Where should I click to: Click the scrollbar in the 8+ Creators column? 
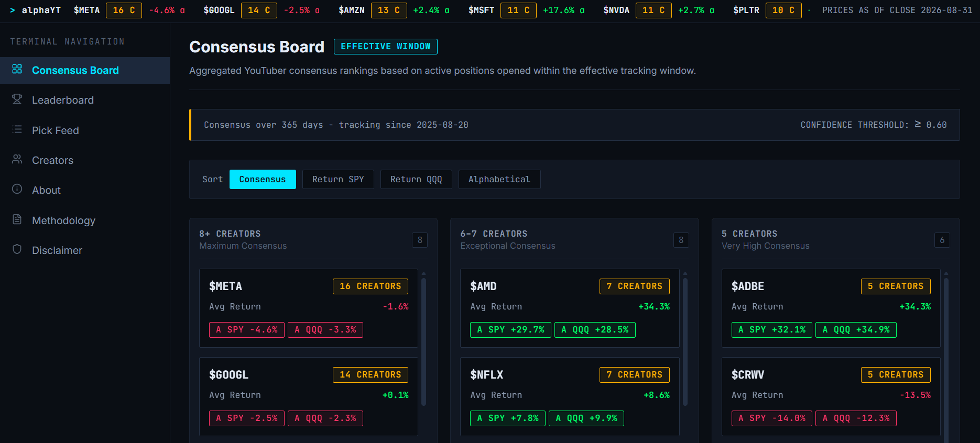pyautogui.click(x=424, y=342)
